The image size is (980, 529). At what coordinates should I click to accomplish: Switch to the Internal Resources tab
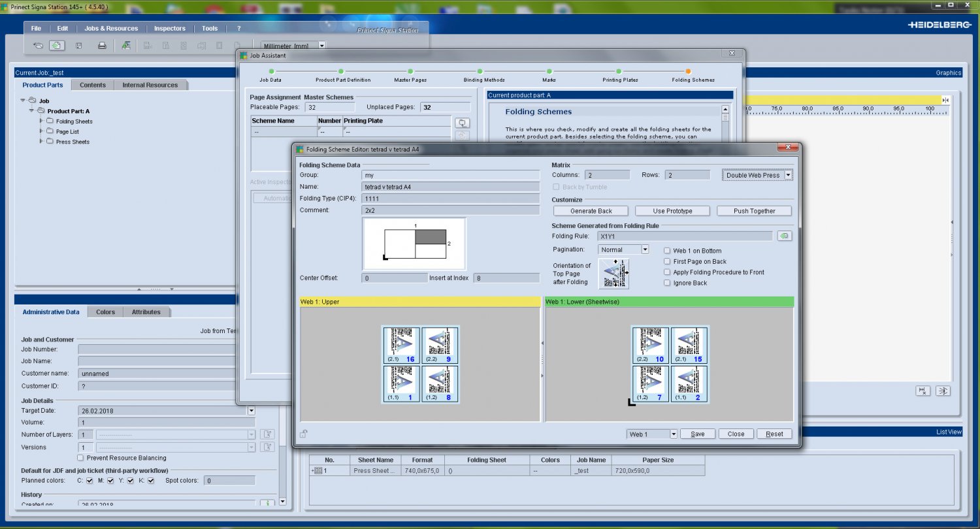pyautogui.click(x=150, y=85)
